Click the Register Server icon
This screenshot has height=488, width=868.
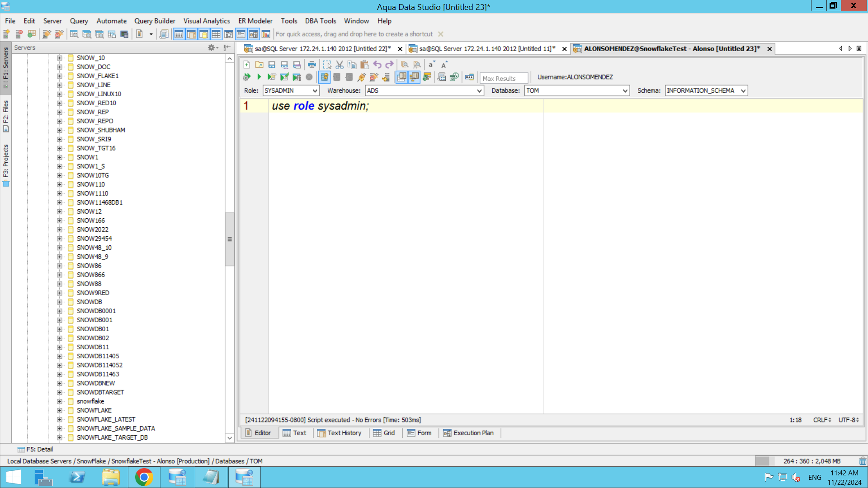click(6, 34)
